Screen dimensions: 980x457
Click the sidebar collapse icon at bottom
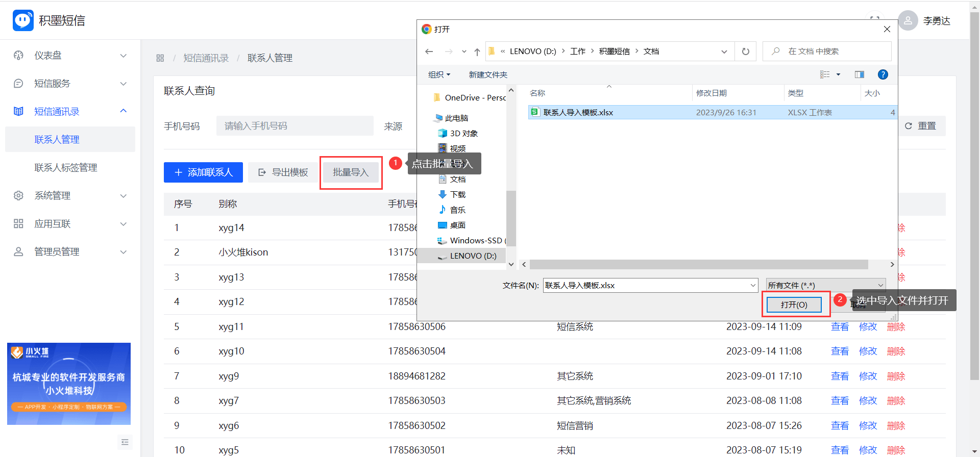tap(125, 442)
